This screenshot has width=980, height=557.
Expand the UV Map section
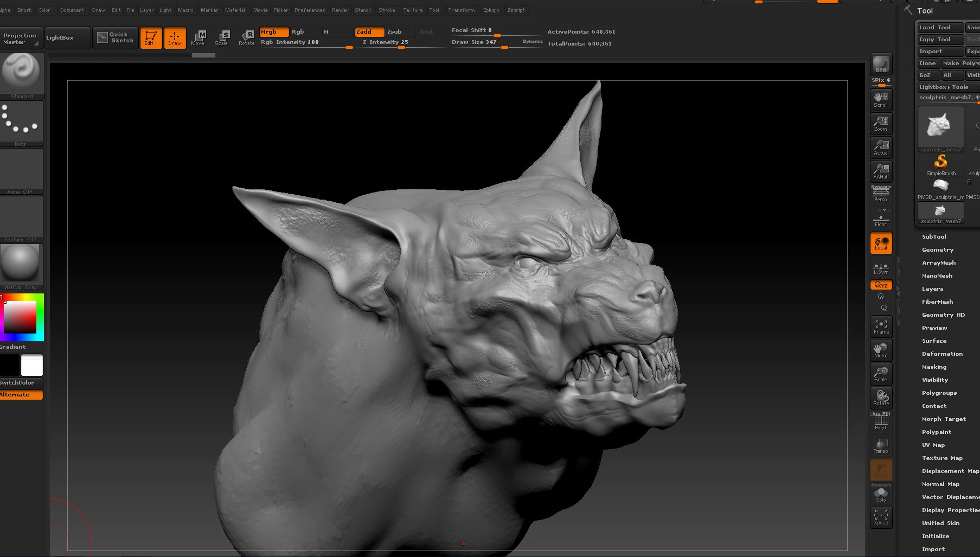(933, 445)
